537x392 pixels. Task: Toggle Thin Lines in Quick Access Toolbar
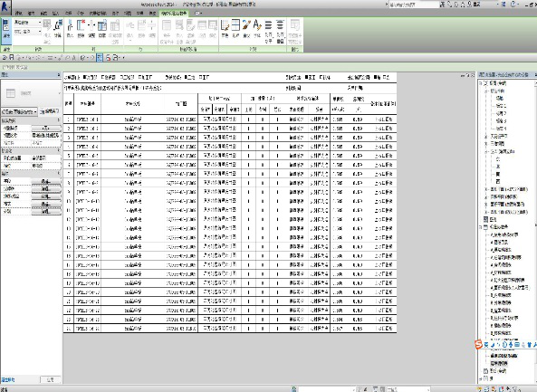tap(100, 58)
